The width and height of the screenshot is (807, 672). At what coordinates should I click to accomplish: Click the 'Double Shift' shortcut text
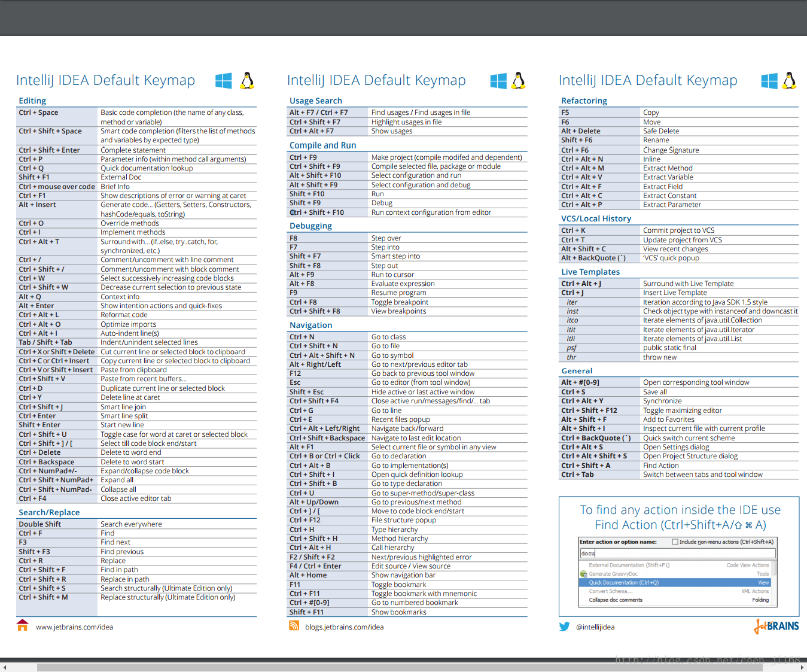click(39, 524)
